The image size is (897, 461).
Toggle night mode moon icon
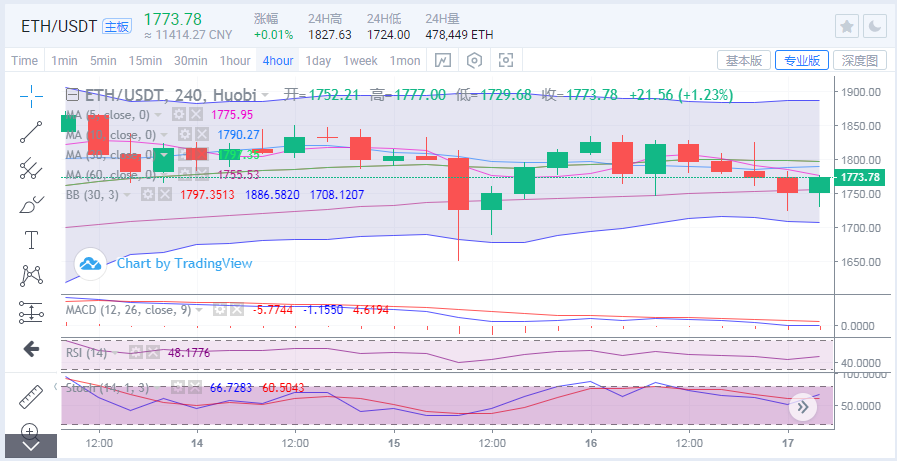point(875,26)
